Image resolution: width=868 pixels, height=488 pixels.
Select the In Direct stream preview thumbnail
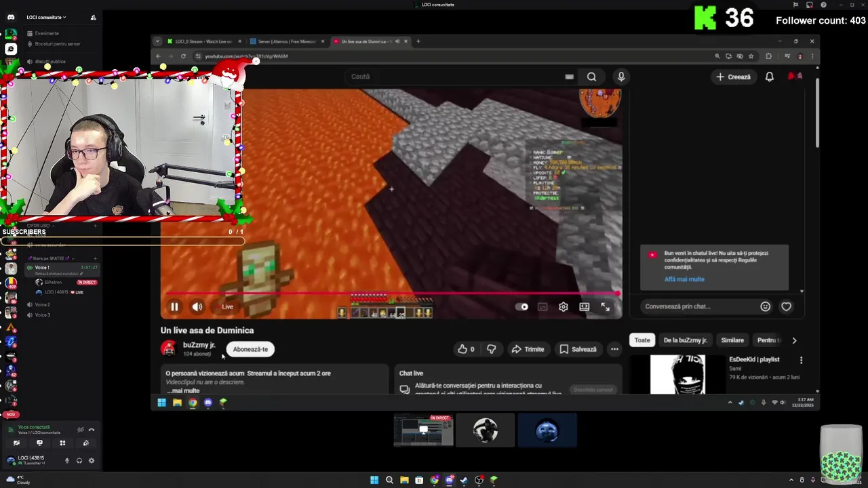[423, 430]
